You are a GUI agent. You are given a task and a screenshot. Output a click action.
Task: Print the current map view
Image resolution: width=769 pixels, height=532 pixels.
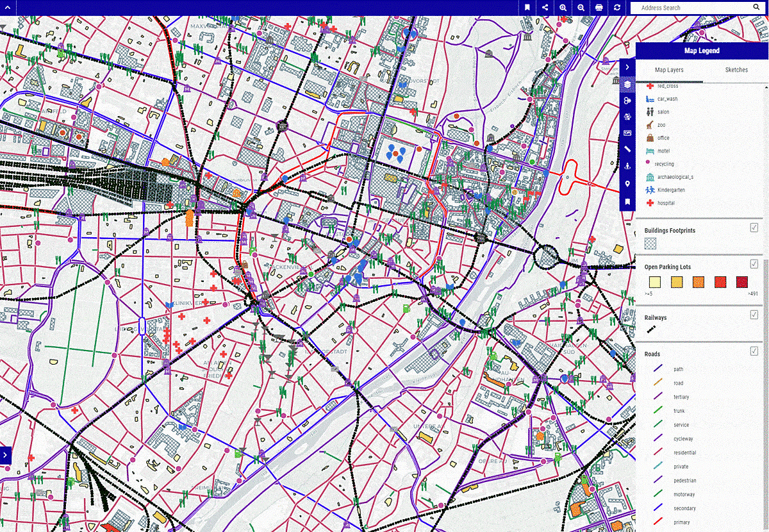click(x=599, y=8)
